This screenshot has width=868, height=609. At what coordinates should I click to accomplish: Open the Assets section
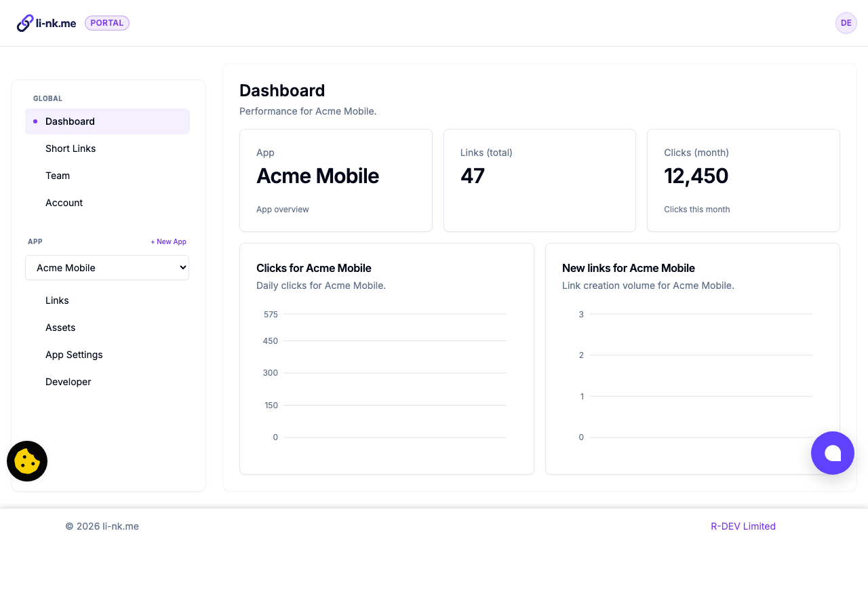107,328
